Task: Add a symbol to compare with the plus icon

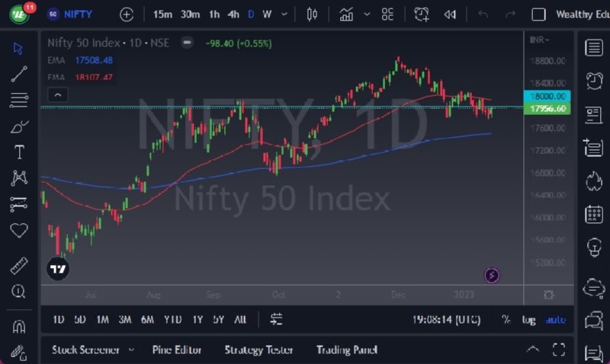Action: coord(127,14)
